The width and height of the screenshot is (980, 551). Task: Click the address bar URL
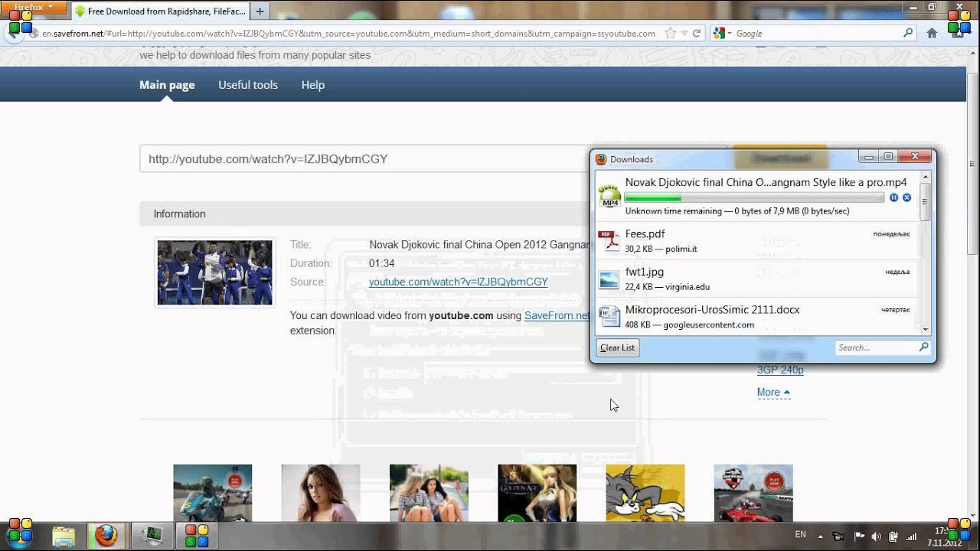click(348, 34)
